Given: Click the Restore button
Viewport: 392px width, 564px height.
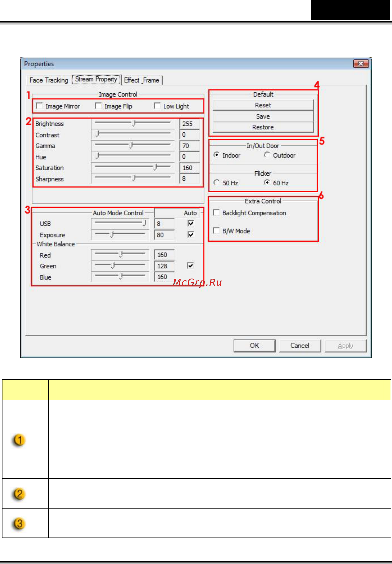Looking at the screenshot, I should click(263, 127).
